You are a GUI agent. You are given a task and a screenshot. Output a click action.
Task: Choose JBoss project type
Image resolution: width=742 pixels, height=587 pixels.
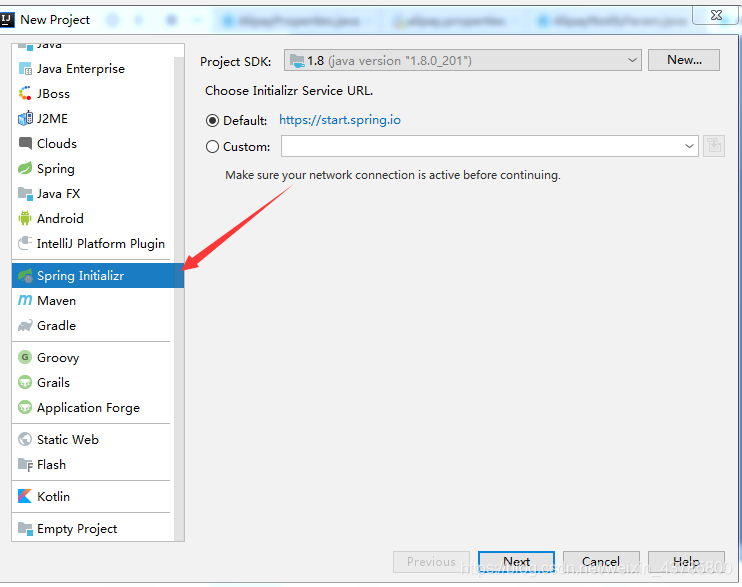[93, 93]
